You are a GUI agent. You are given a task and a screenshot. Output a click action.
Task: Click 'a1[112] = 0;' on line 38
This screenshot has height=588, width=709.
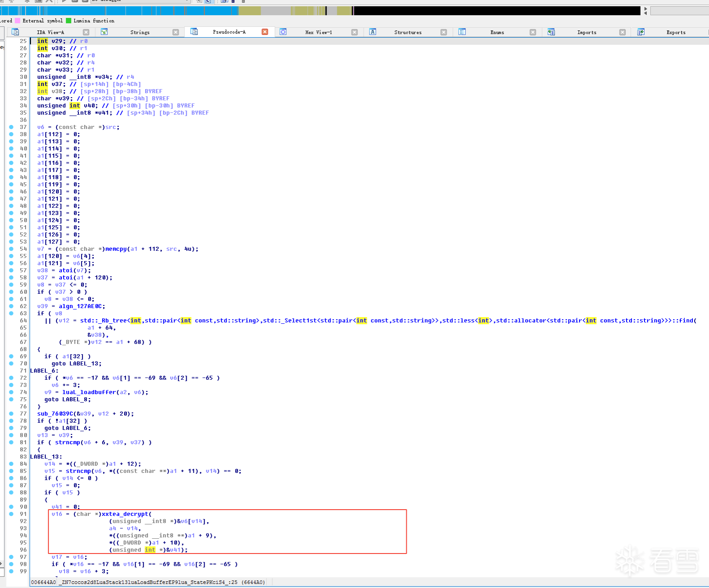pos(59,134)
